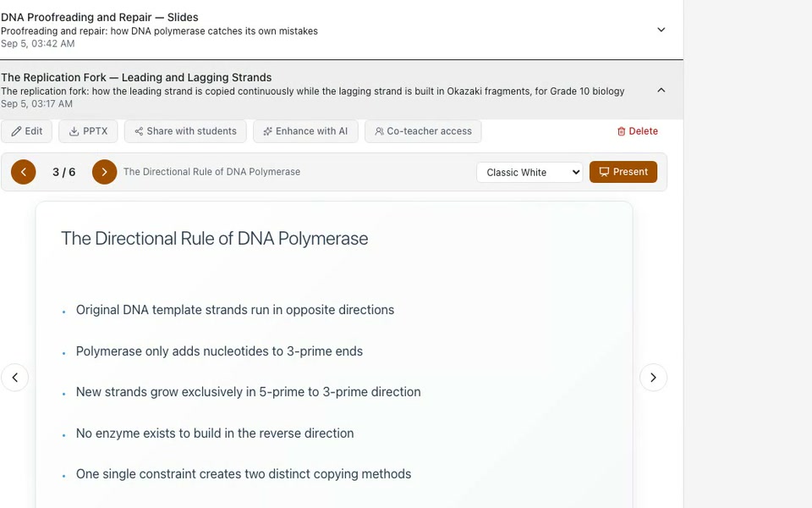Screen dimensions: 812x508
Task: Expand DNA Proofreading and Repair chevron
Action: (661, 30)
